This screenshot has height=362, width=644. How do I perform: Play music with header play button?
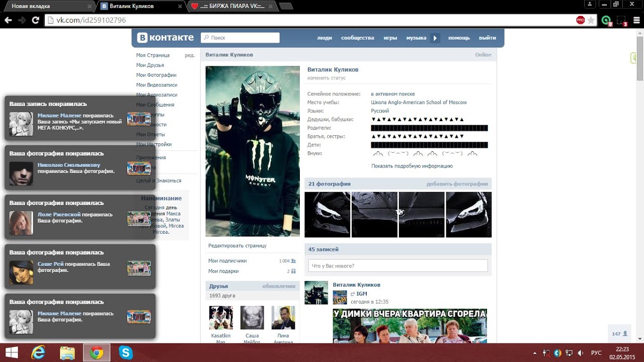(435, 38)
